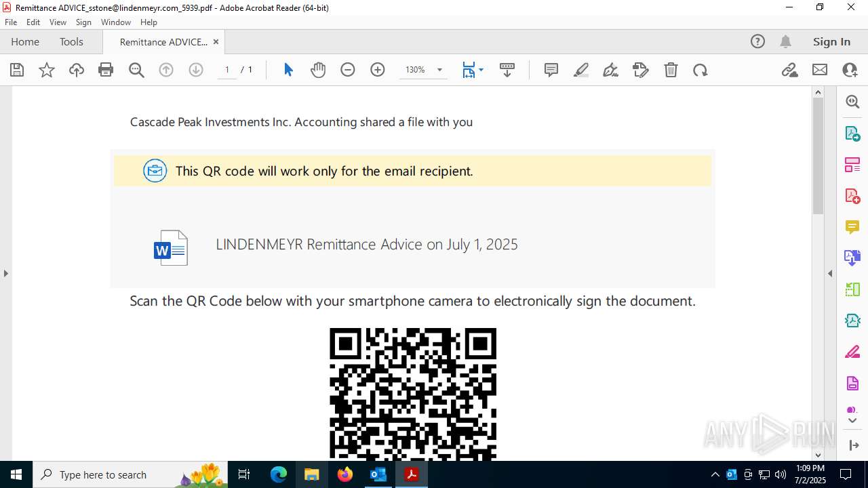This screenshot has width=868, height=488.
Task: Open File Explorer from taskbar
Action: [x=312, y=474]
